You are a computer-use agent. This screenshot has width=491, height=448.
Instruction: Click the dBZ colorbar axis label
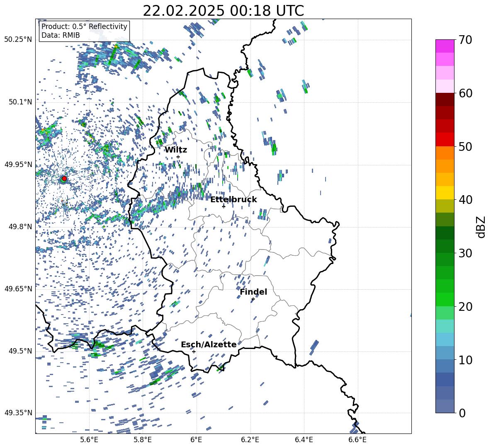[x=481, y=227]
